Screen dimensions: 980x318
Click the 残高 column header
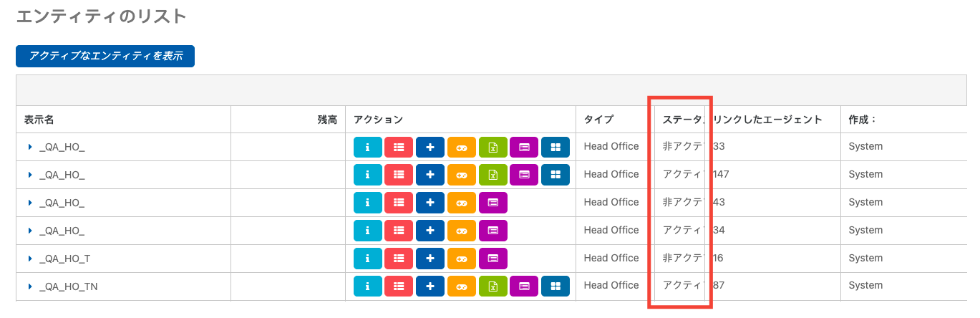click(327, 120)
